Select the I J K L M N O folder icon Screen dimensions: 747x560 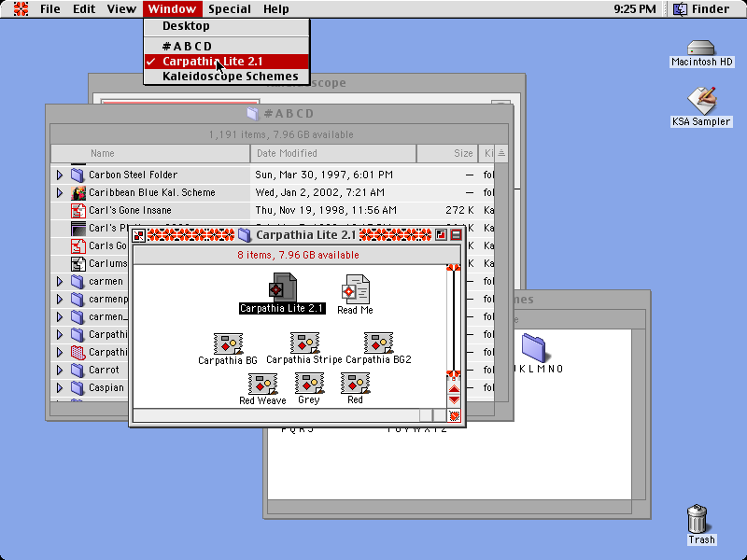[x=533, y=347]
